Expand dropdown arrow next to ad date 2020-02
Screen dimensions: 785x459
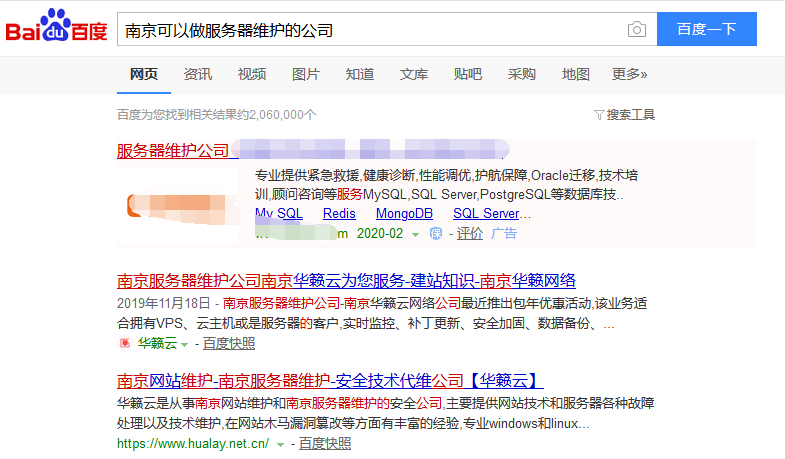[x=415, y=234]
